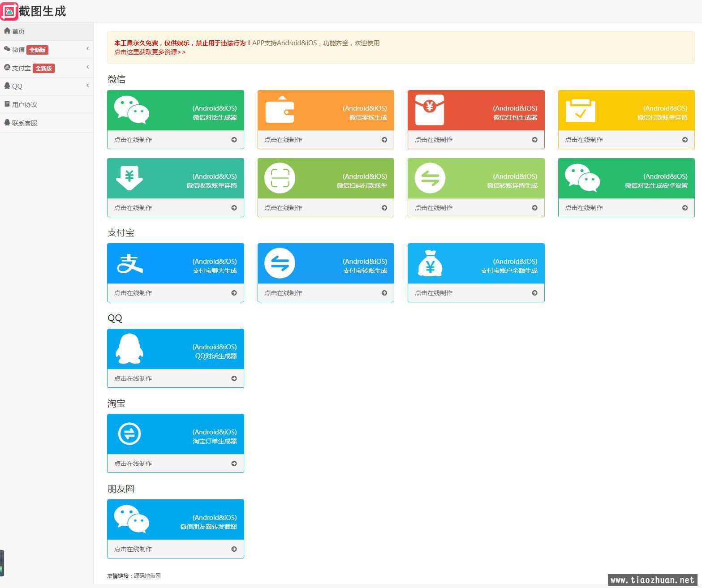Click the QQ对话生成器 title text
Screen dimensions: 702x588
click(x=216, y=356)
